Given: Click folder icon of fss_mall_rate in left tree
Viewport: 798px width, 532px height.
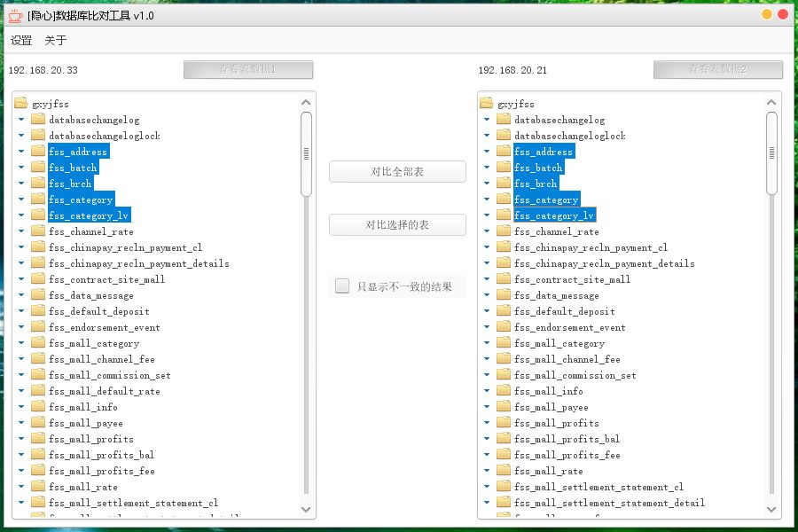Looking at the screenshot, I should coord(38,486).
